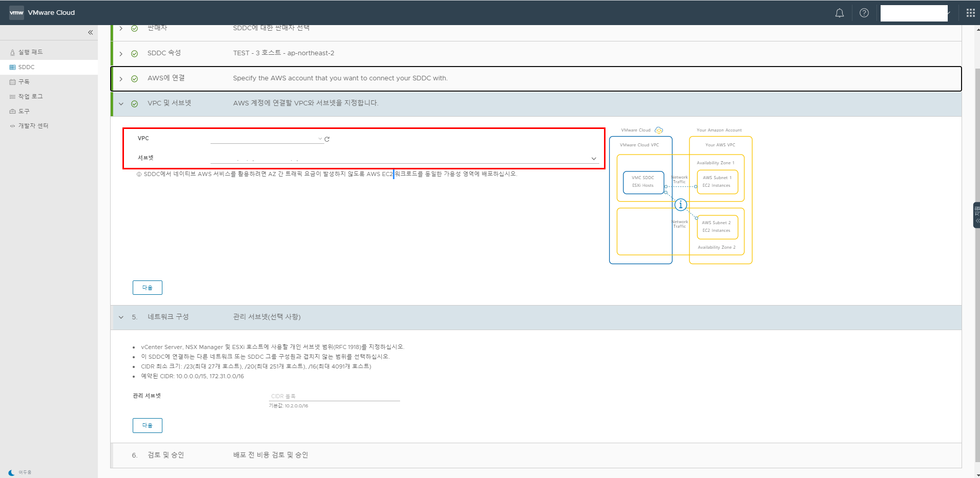The width and height of the screenshot is (980, 478).
Task: Open the VPC dropdown
Action: click(x=267, y=139)
